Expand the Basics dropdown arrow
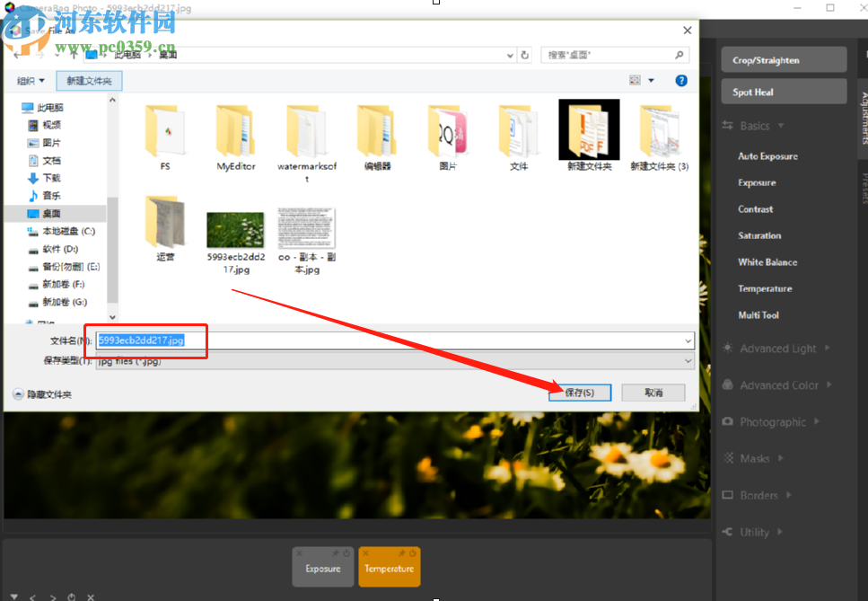Viewport: 868px width, 601px height. 781,126
